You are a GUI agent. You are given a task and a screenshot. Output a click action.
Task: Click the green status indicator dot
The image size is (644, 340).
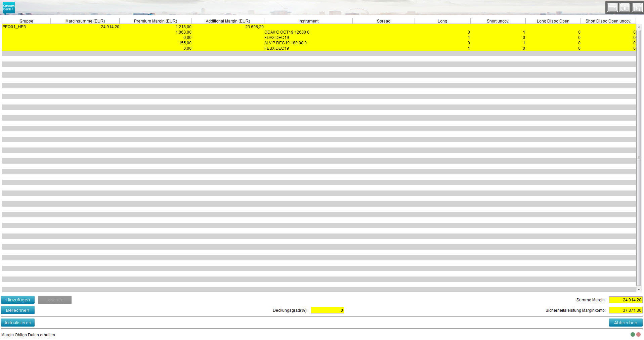(633, 334)
